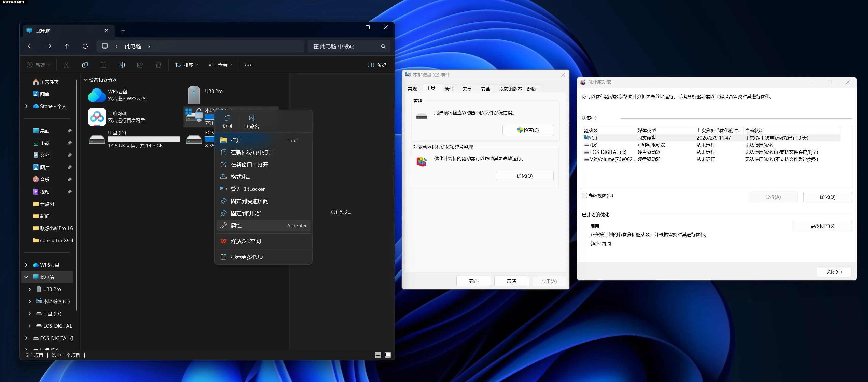This screenshot has height=382, width=868.
Task: Switch to the 硬件 tab
Action: (449, 88)
